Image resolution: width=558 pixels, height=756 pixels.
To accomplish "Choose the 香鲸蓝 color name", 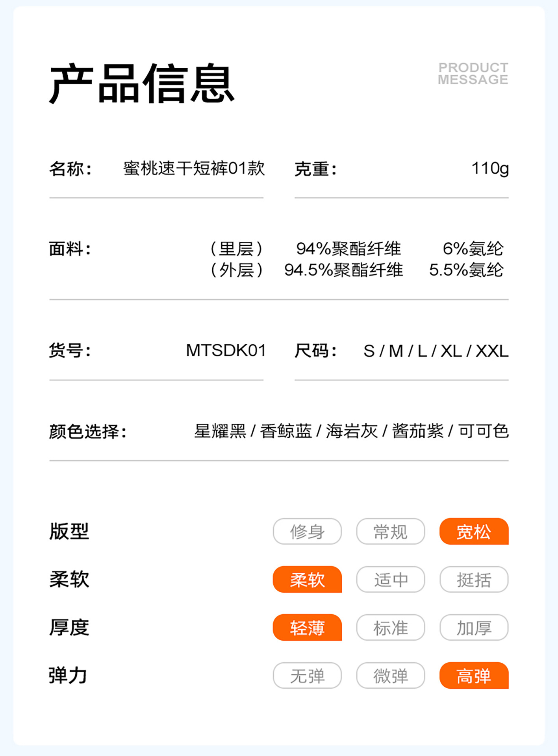I will [x=286, y=431].
